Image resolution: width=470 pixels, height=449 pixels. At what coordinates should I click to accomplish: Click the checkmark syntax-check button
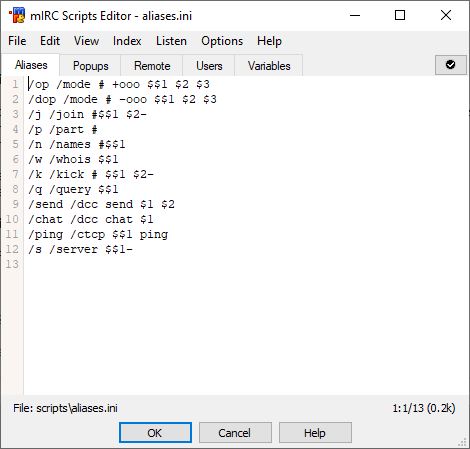pos(451,65)
